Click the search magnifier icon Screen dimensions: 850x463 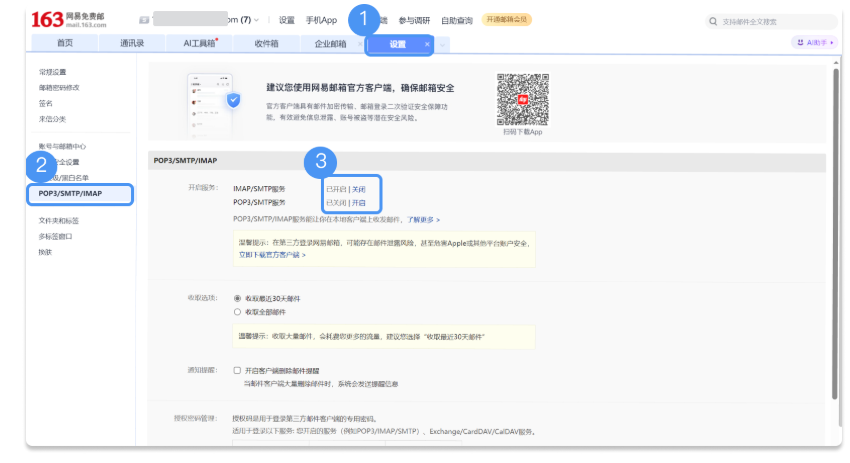click(x=713, y=22)
